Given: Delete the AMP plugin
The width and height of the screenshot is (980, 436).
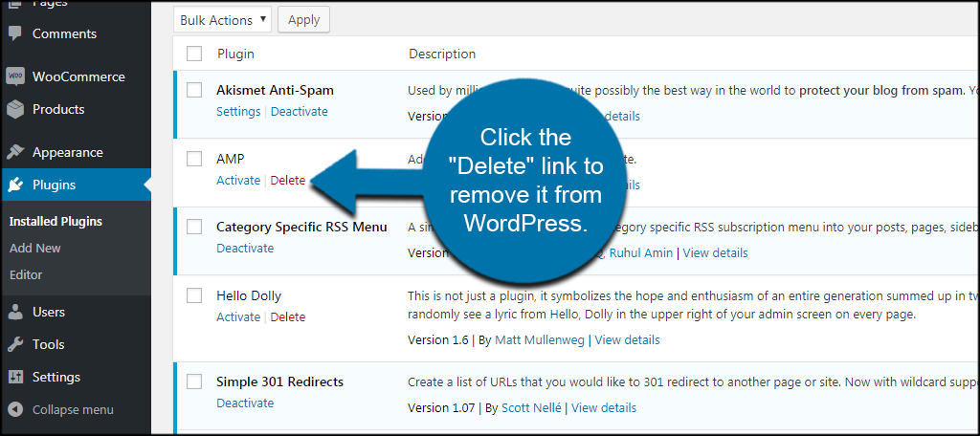Looking at the screenshot, I should (287, 180).
